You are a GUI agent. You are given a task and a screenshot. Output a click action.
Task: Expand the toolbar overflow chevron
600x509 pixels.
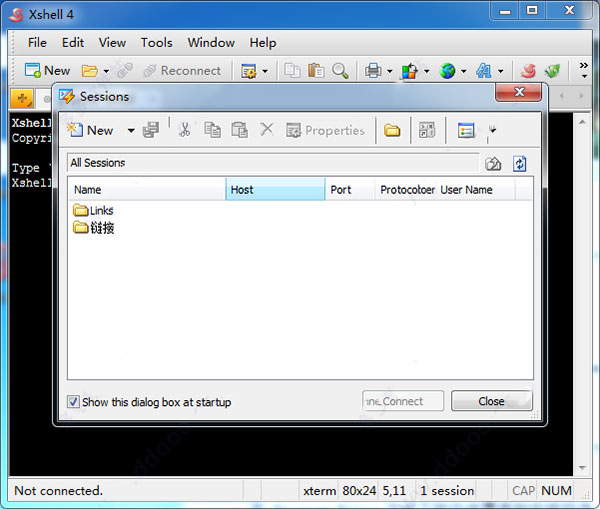click(584, 70)
